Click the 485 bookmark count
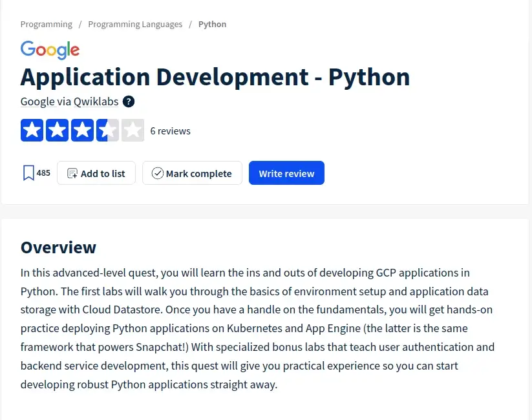The height and width of the screenshot is (420, 532). 43,173
